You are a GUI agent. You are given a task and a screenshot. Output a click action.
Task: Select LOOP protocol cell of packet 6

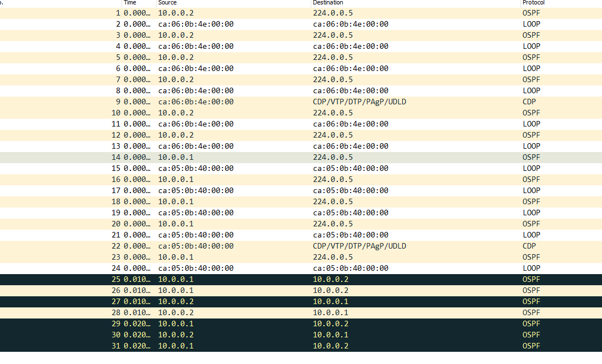pyautogui.click(x=532, y=69)
